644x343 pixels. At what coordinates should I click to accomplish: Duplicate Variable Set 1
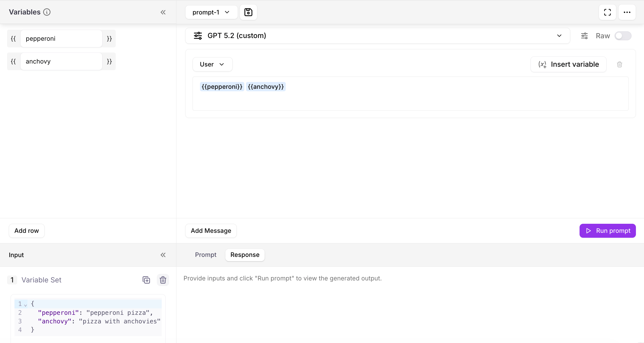click(x=146, y=280)
